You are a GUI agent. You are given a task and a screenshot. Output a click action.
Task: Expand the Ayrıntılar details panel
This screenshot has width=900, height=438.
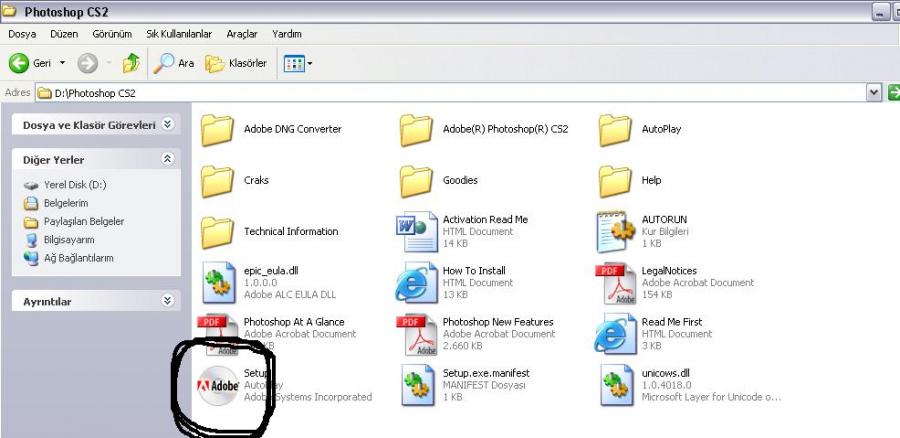point(167,301)
